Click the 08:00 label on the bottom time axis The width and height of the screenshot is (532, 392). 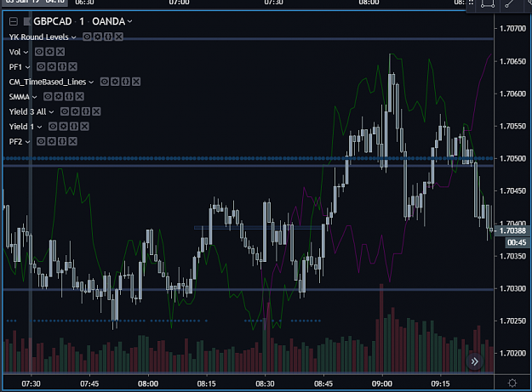coord(148,383)
